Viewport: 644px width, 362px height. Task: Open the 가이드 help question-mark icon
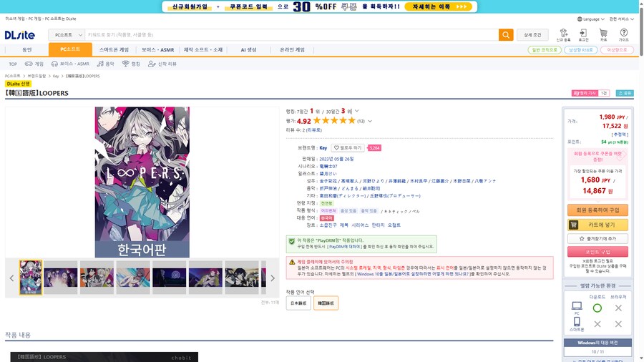[x=623, y=35]
